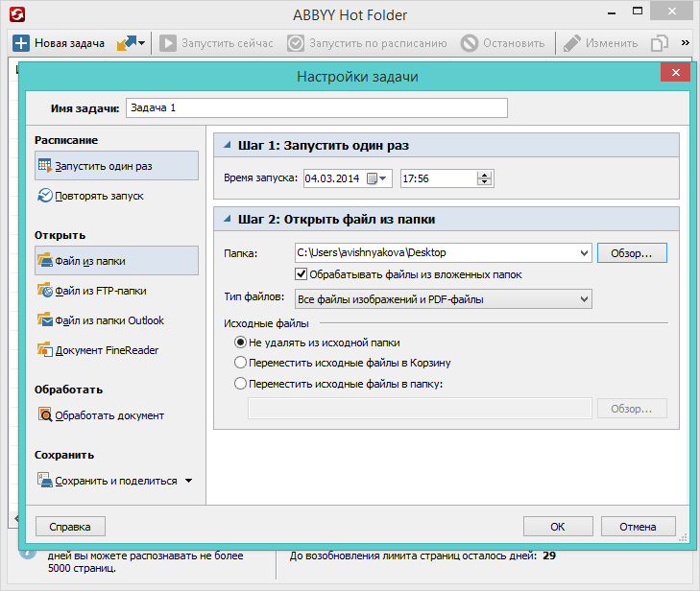Click the New task plus icon
Image resolution: width=700 pixels, height=591 pixels.
[x=20, y=43]
